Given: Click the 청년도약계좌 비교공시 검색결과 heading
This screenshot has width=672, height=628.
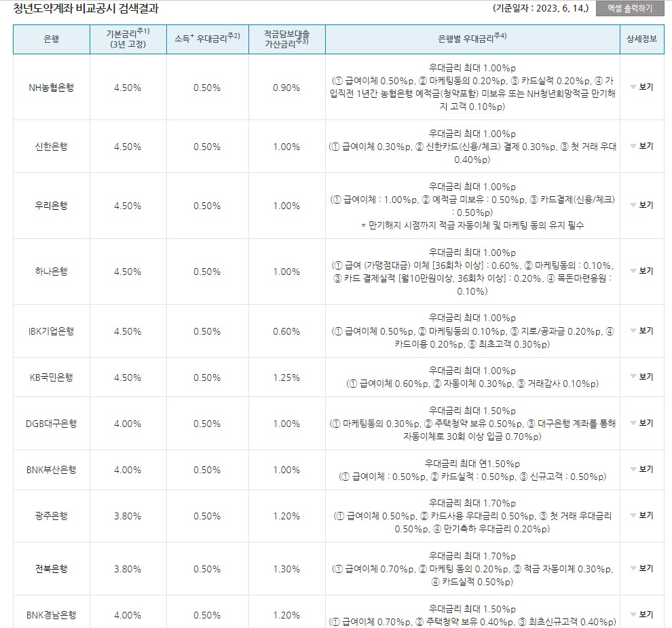Looking at the screenshot, I should pos(86,8).
